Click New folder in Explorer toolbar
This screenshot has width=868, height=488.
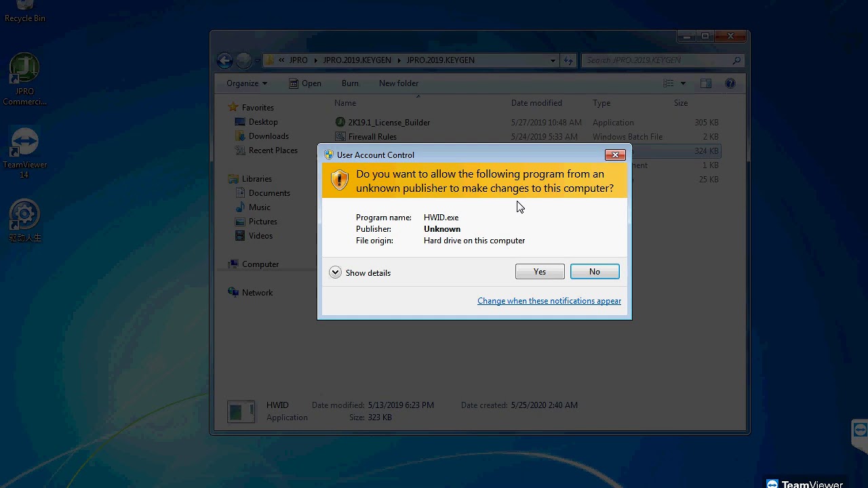(x=399, y=83)
